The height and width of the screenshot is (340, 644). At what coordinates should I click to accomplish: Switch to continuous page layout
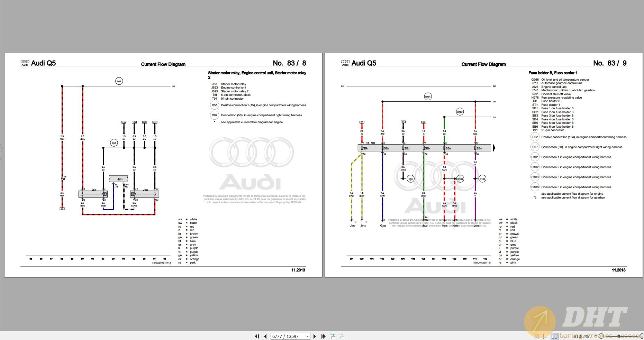[x=545, y=337]
